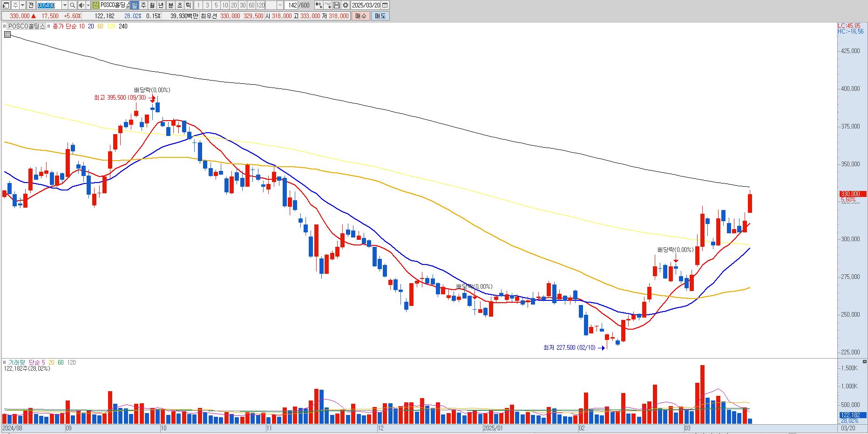Click the add-line chart tool icon

point(327,5)
